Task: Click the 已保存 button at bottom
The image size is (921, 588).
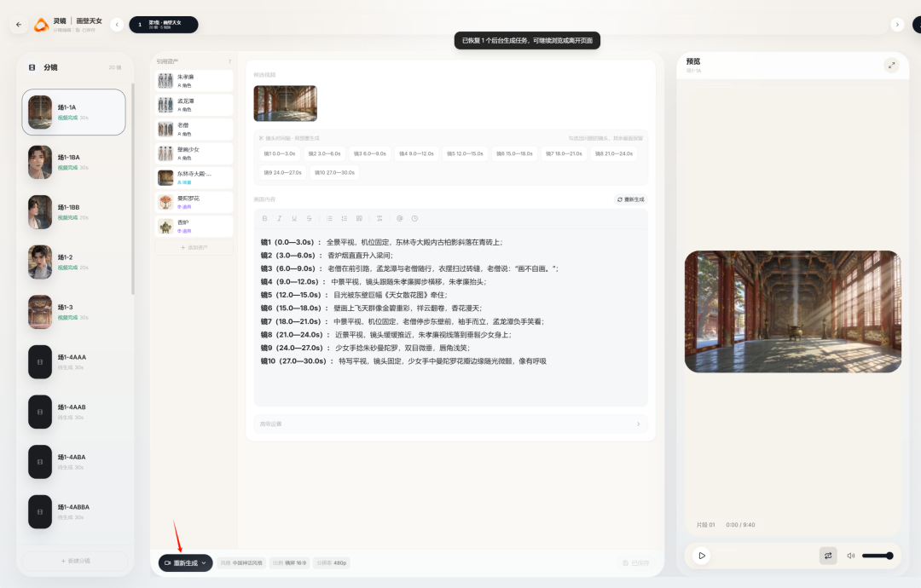Action: 636,562
